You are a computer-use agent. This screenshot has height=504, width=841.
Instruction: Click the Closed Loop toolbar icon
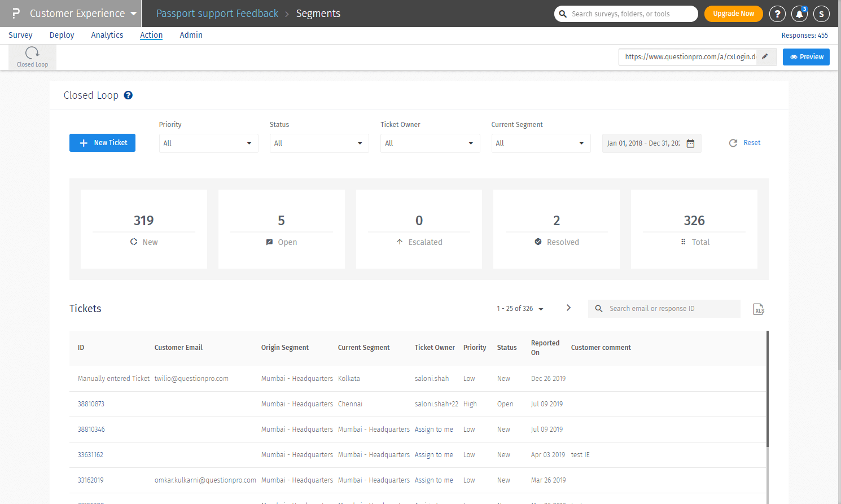[x=32, y=57]
